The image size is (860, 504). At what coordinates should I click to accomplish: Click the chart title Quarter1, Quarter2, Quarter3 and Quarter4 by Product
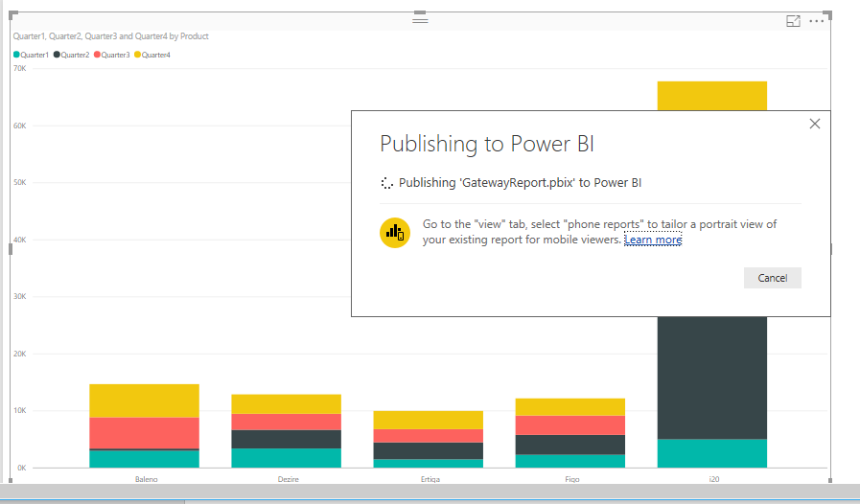(111, 36)
